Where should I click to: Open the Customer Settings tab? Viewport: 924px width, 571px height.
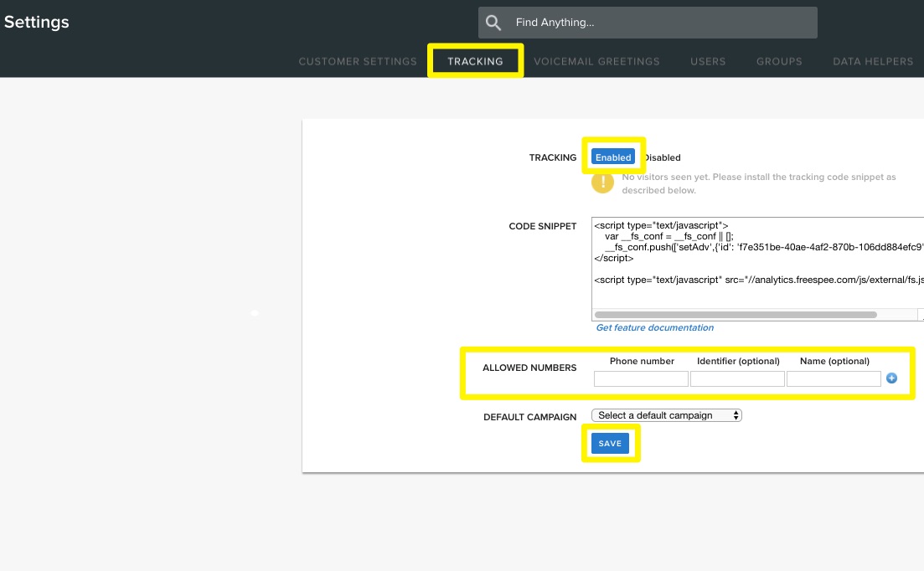click(x=358, y=61)
